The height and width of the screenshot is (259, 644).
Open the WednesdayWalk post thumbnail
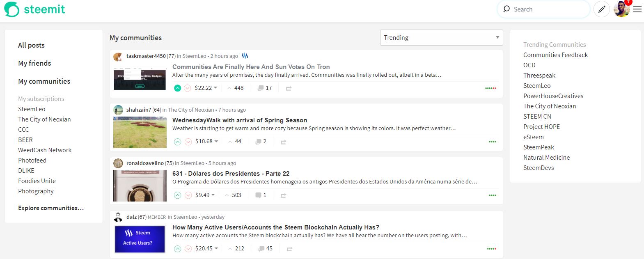coord(140,132)
